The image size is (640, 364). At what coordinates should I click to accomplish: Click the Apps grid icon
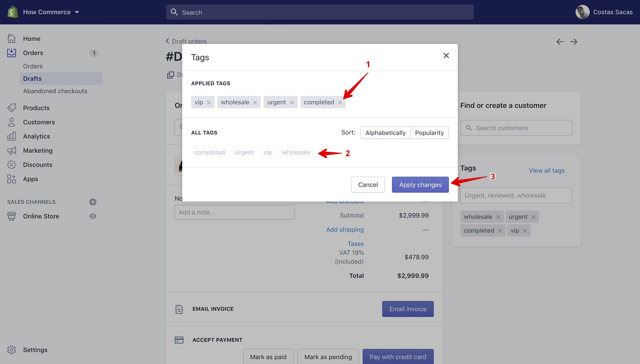tap(12, 179)
